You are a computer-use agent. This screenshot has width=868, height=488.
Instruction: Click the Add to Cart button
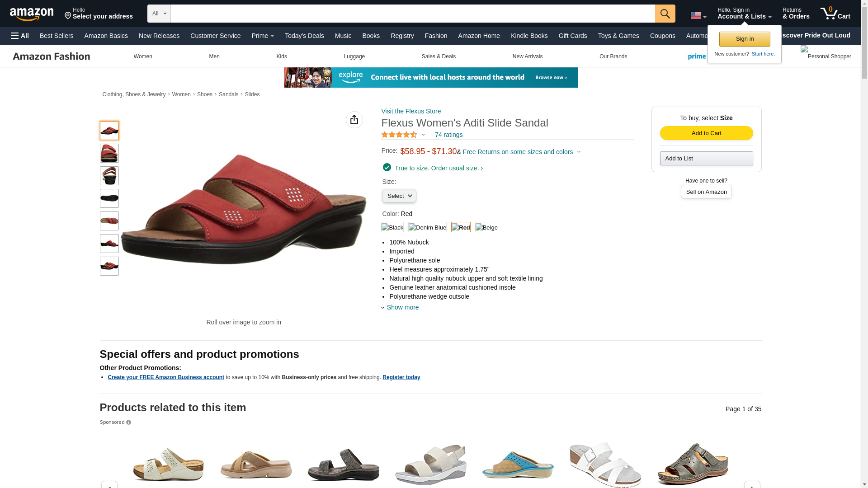tap(706, 133)
